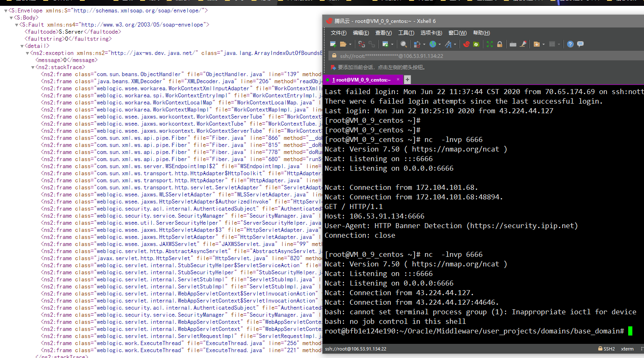Close the root@VM_0_9_centos tab
This screenshot has width=644, height=358.
[x=398, y=80]
